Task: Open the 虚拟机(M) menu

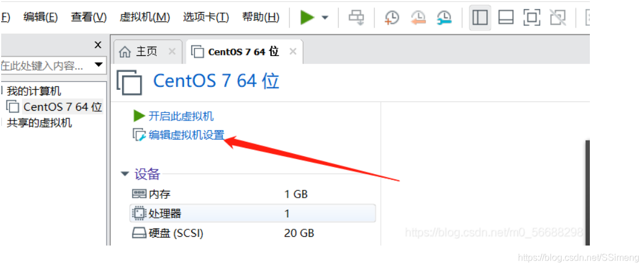Action: click(145, 17)
